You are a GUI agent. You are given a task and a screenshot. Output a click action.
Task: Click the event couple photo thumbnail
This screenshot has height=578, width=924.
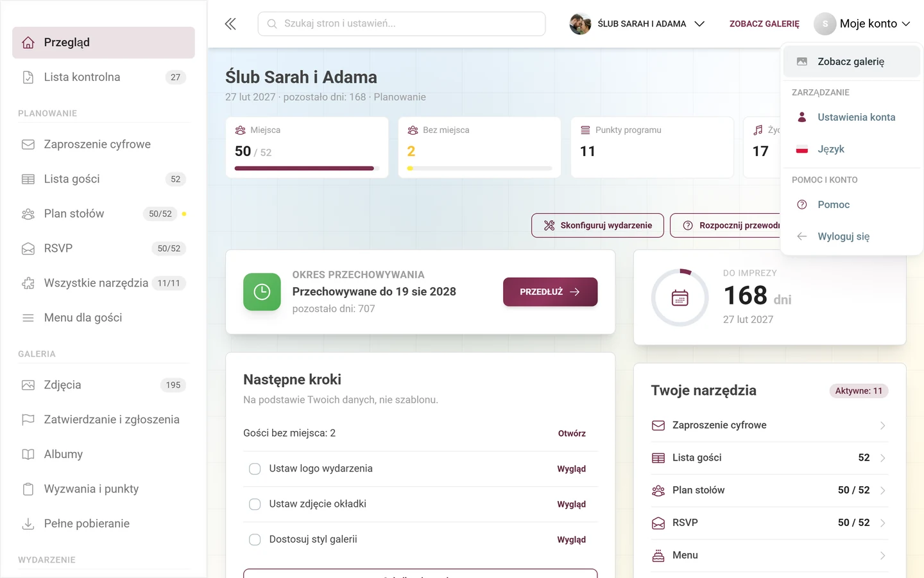(x=580, y=24)
